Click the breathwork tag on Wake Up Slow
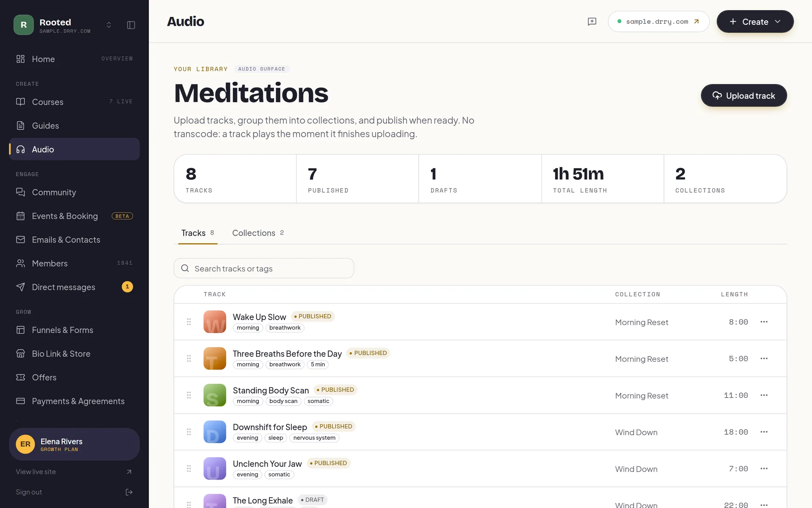Viewport: 812px width, 508px height. click(x=285, y=328)
